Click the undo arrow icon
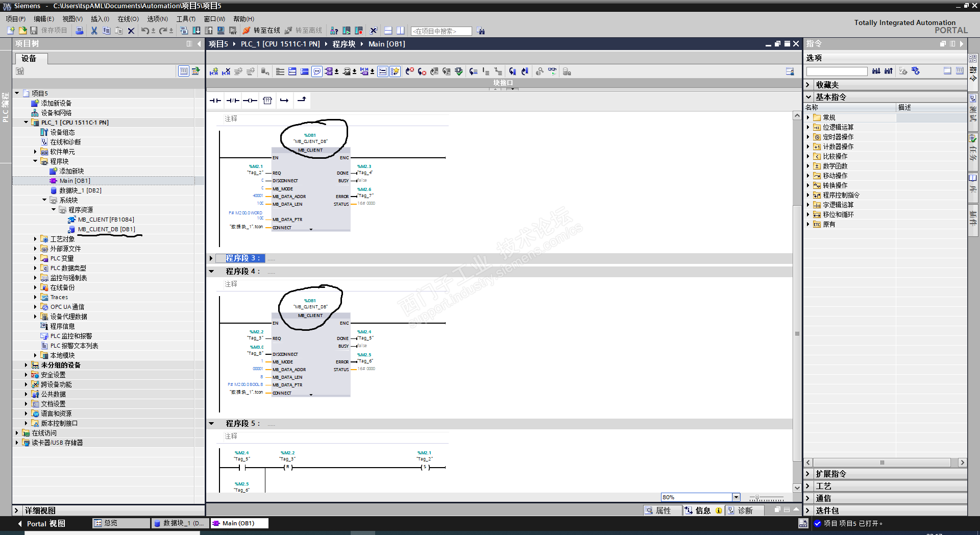This screenshot has width=980, height=535. pyautogui.click(x=145, y=31)
